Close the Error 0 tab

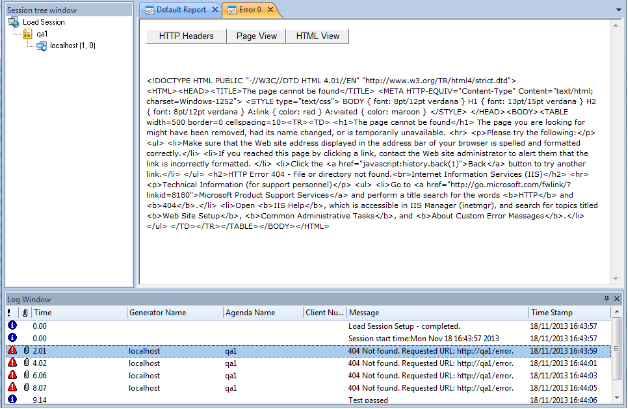click(x=270, y=10)
